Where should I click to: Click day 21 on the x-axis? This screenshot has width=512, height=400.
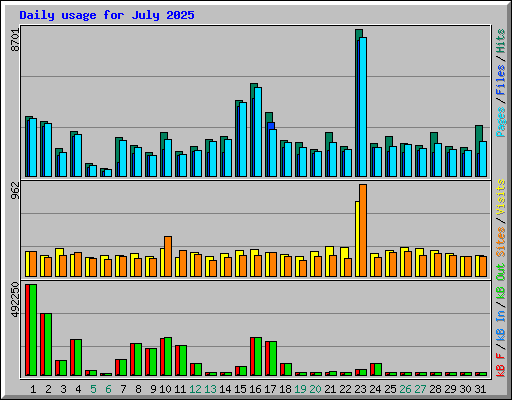click(330, 389)
